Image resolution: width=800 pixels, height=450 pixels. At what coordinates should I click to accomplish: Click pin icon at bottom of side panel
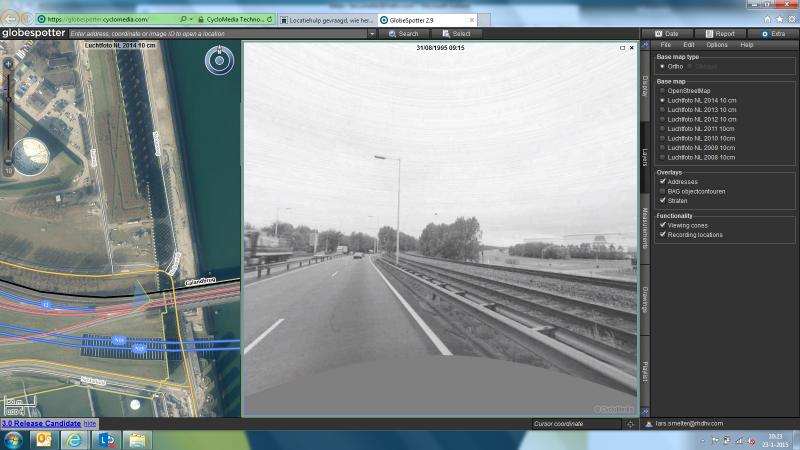645,412
